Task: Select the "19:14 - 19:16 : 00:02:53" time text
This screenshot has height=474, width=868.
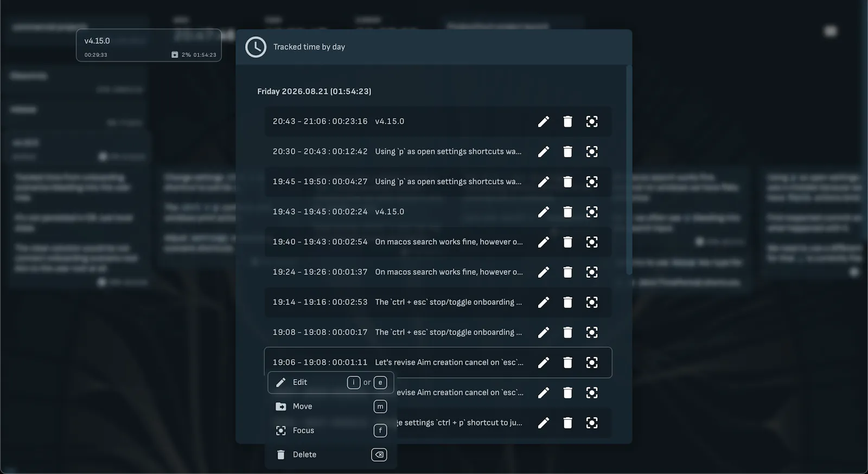Action: pyautogui.click(x=320, y=302)
